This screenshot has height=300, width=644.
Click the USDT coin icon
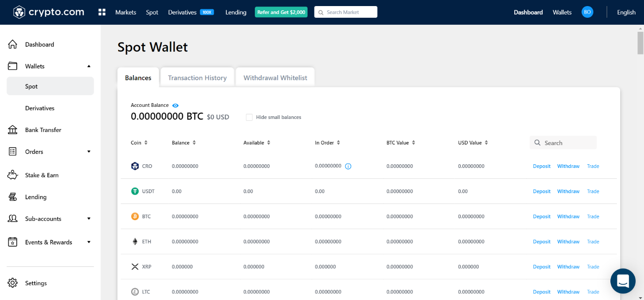pyautogui.click(x=135, y=191)
